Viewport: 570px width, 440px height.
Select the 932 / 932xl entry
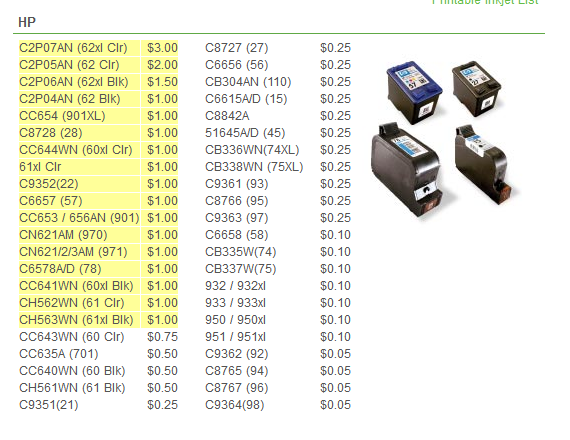click(236, 286)
